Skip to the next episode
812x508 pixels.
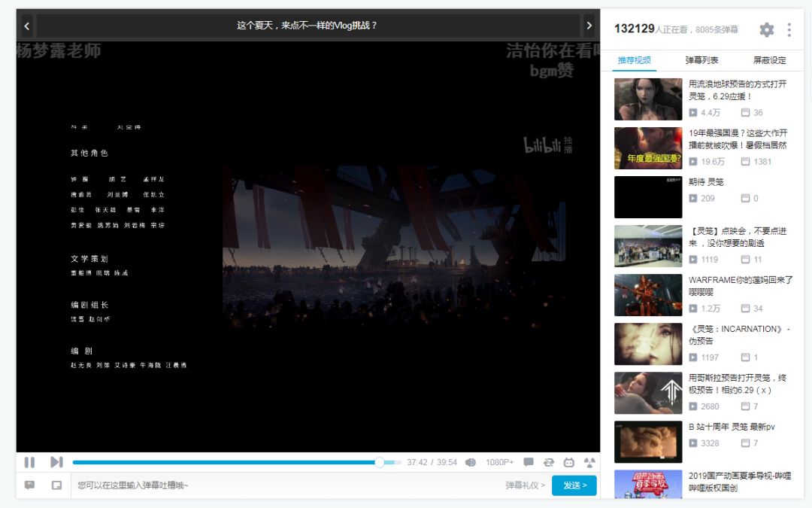[56, 462]
